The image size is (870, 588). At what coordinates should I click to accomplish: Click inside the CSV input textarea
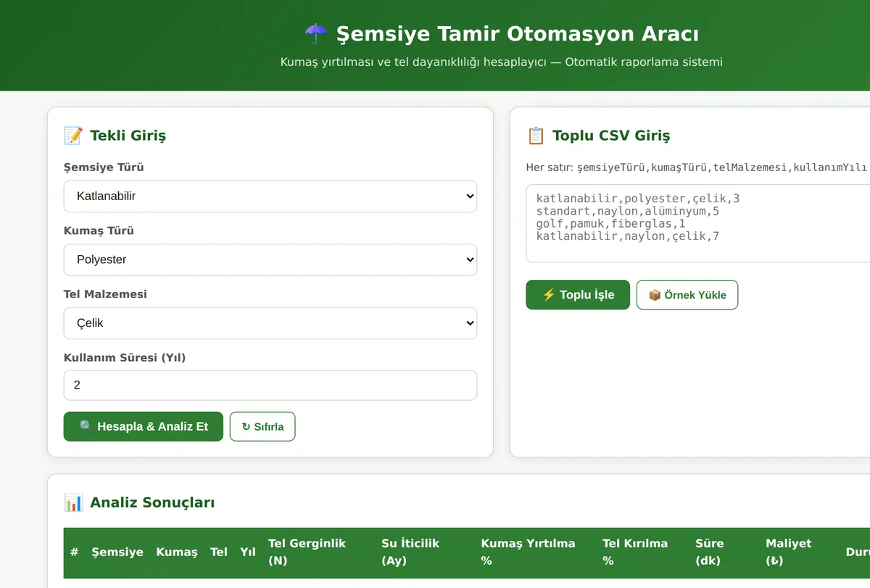tap(698, 223)
